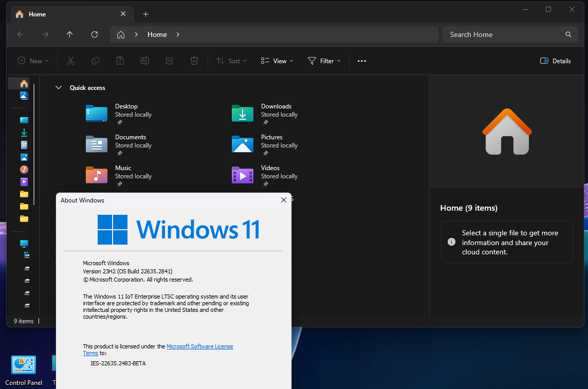Select Home icon in navigation sidebar
The height and width of the screenshot is (389, 588).
pyautogui.click(x=24, y=83)
